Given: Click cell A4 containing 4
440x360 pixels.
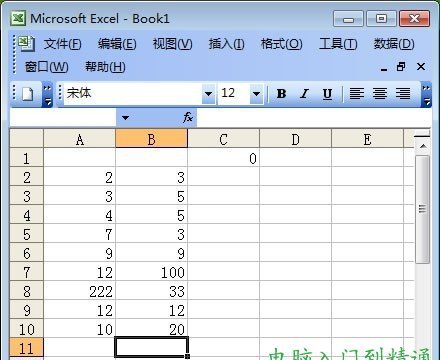Looking at the screenshot, I should [80, 215].
